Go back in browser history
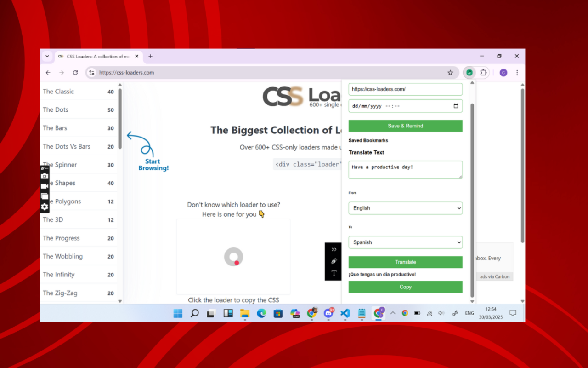 coord(48,73)
